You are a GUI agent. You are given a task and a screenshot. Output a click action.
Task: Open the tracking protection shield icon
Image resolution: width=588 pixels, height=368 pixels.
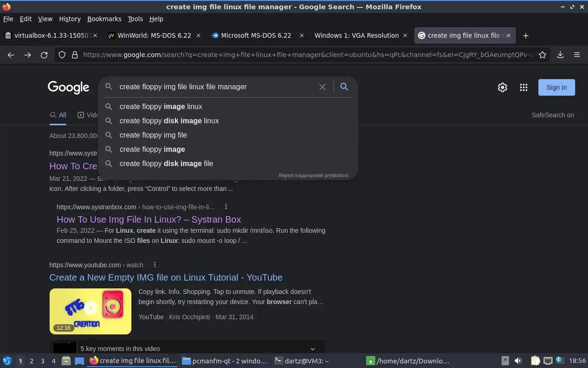62,55
